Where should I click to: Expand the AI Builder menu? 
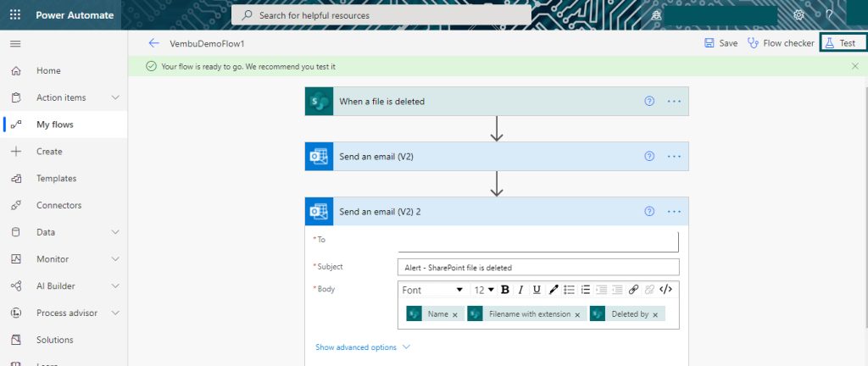[115, 286]
